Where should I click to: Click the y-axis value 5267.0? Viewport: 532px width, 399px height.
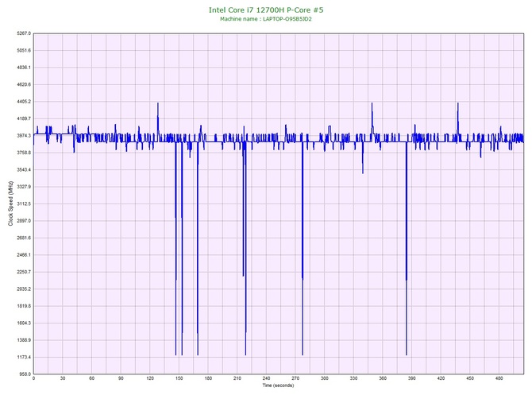click(24, 33)
